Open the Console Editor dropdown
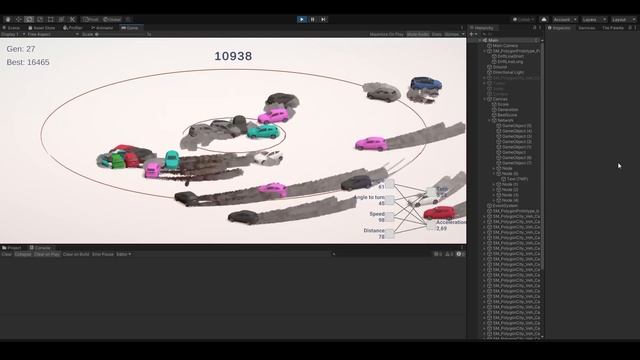The height and width of the screenshot is (360, 640). point(124,254)
